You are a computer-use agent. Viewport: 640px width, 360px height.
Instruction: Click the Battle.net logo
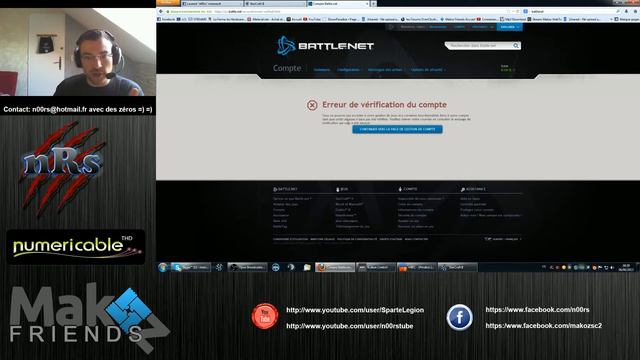(x=325, y=45)
